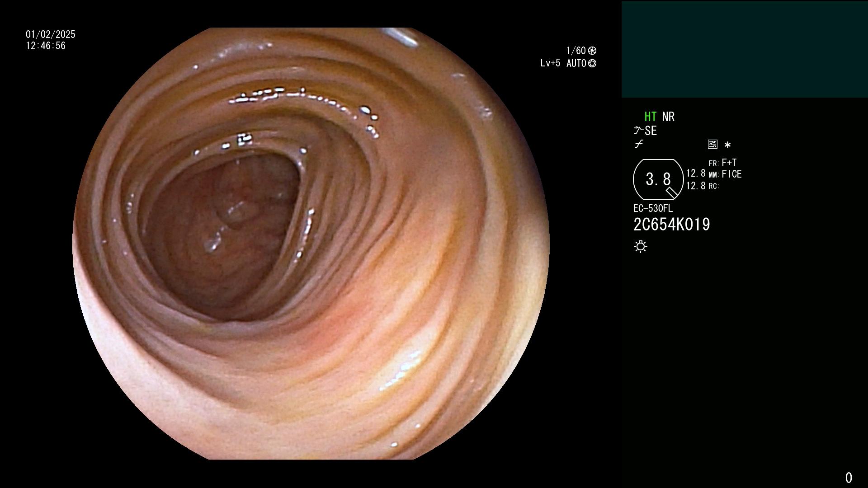Click the SE label text
The image size is (868, 488).
(651, 131)
